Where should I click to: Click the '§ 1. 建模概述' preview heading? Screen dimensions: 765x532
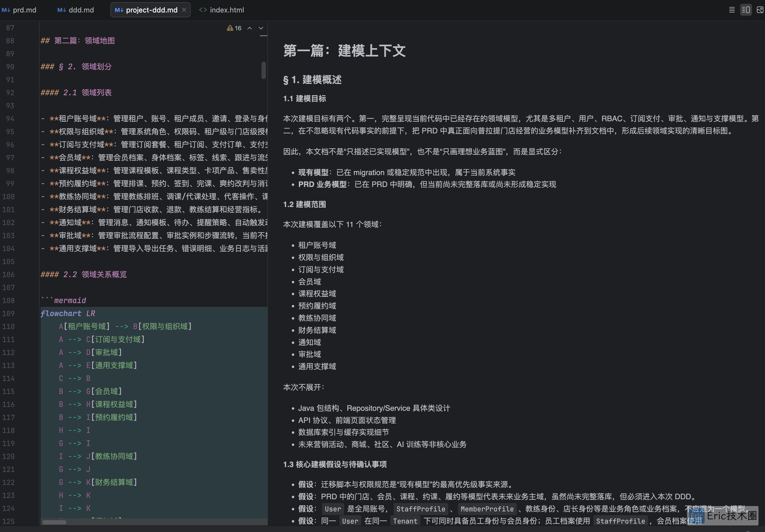coord(312,80)
